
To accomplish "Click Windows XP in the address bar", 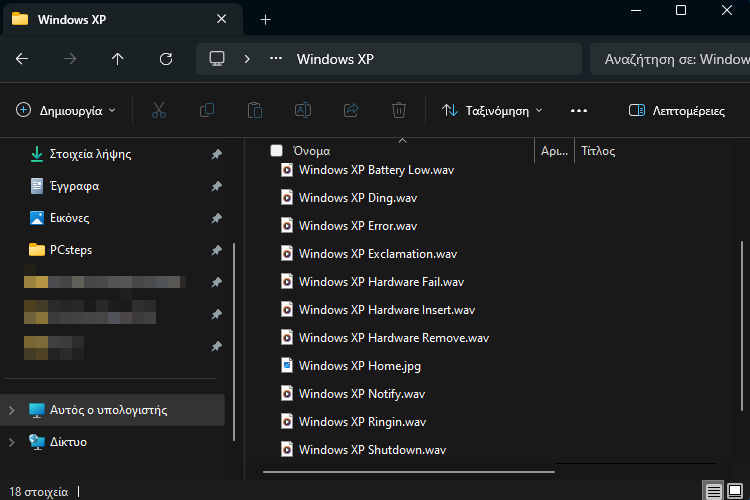I will point(335,59).
